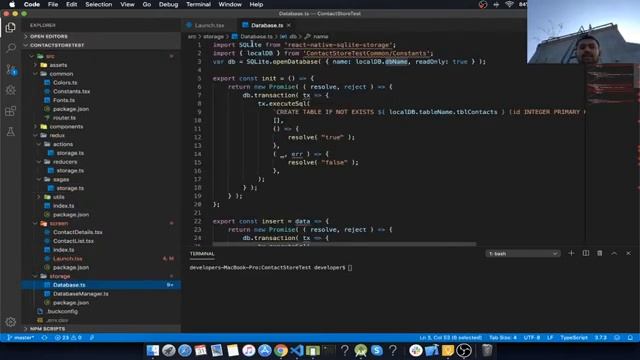Screen dimensions: 640x360
Task: Click the Ln 3, Col 53 indicator
Action: click(451, 338)
